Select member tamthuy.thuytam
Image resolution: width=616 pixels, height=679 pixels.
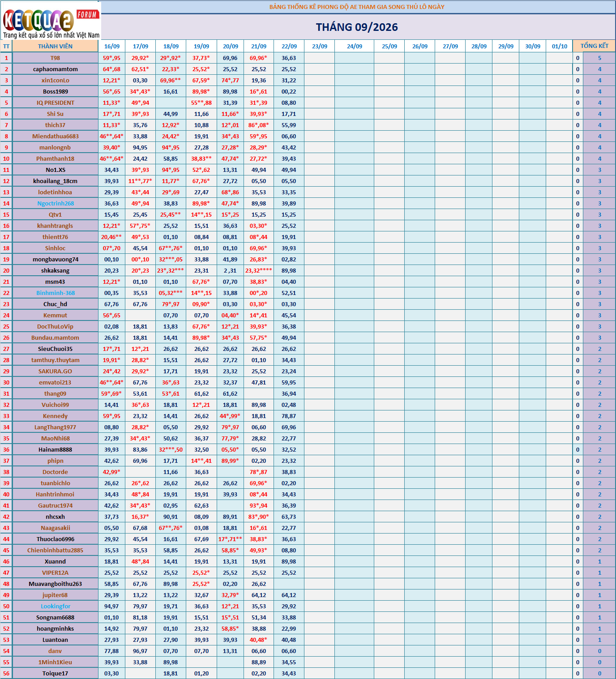pos(55,360)
